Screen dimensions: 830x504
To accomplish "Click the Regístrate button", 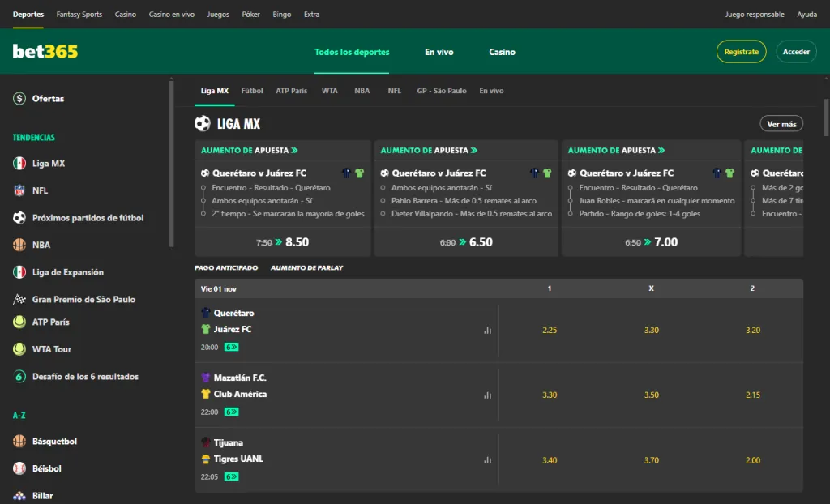I will point(741,51).
